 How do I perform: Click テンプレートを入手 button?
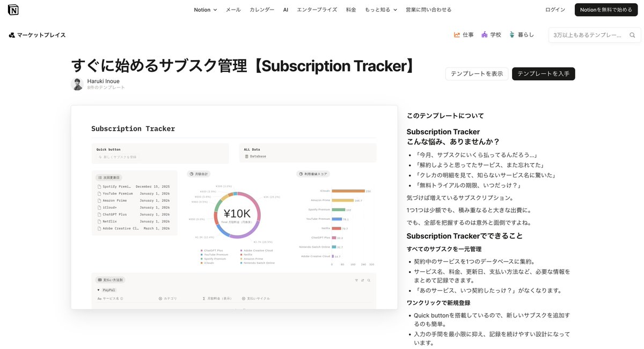coord(543,73)
